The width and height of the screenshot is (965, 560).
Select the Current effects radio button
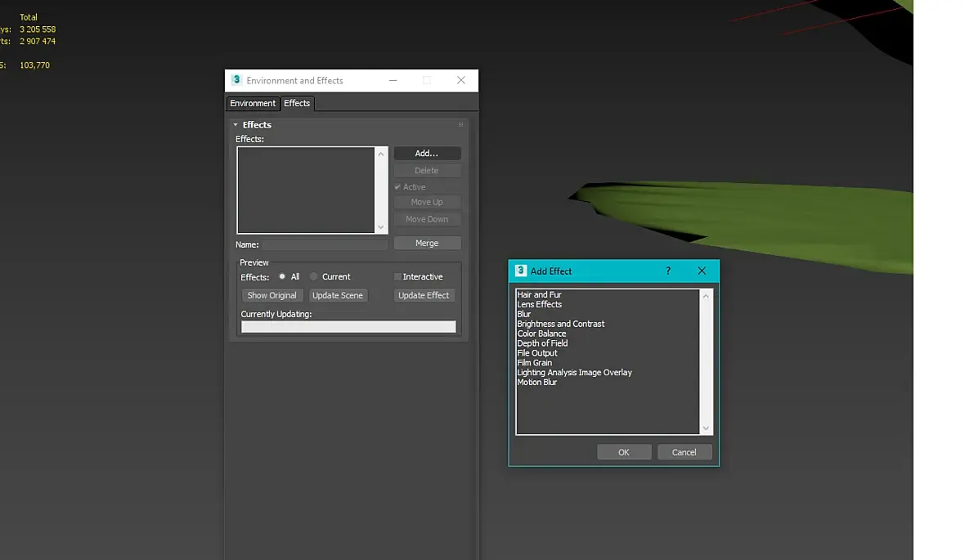pyautogui.click(x=314, y=277)
